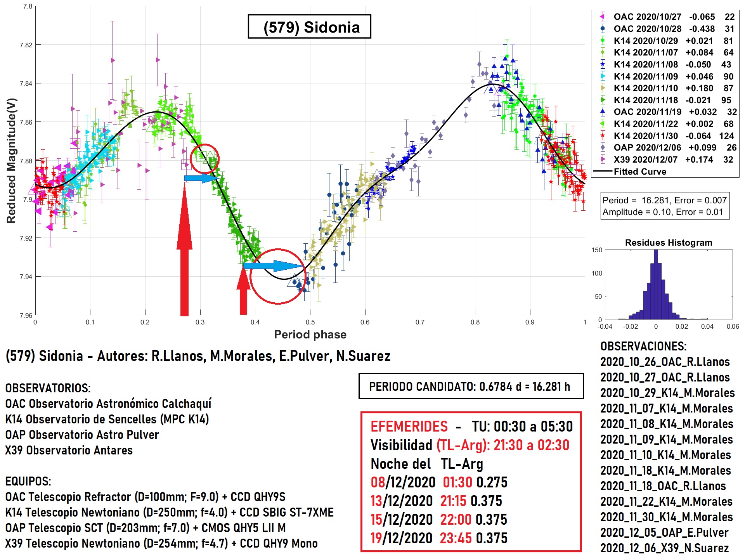Click OAP Observatorio Astro Pulver
This screenshot has height=560, width=745.
pyautogui.click(x=82, y=435)
